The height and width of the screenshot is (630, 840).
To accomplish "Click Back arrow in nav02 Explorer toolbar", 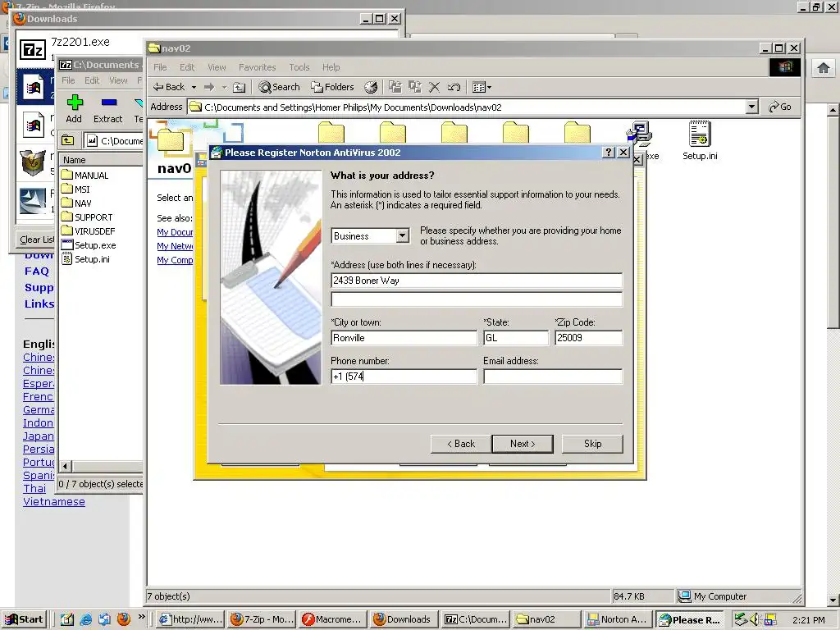I will click(x=169, y=87).
